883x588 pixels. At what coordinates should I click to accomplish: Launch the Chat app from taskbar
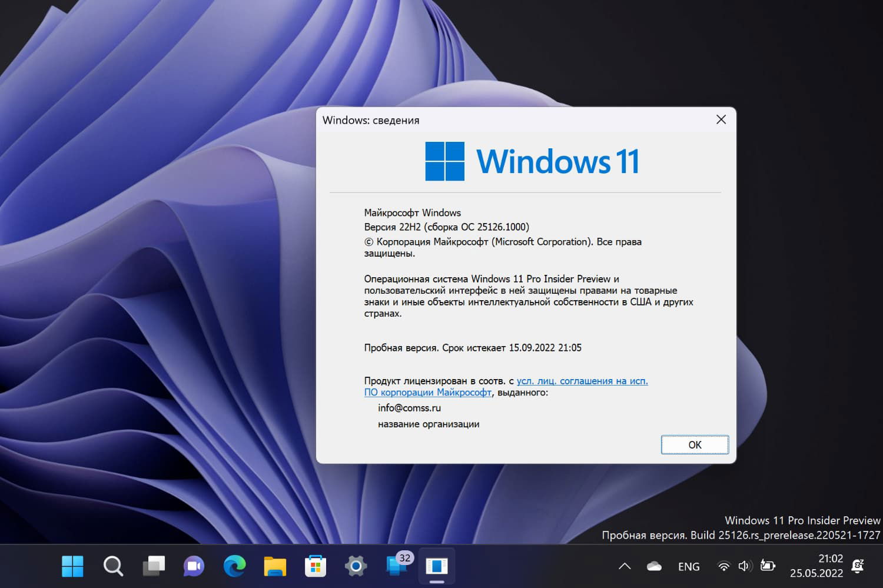point(194,566)
